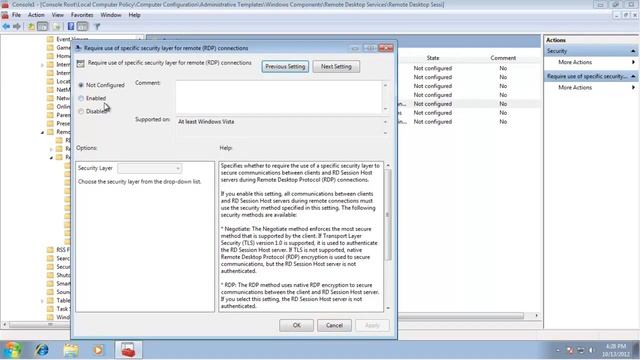
Task: Open More Actions submenu under Security
Action: click(575, 62)
